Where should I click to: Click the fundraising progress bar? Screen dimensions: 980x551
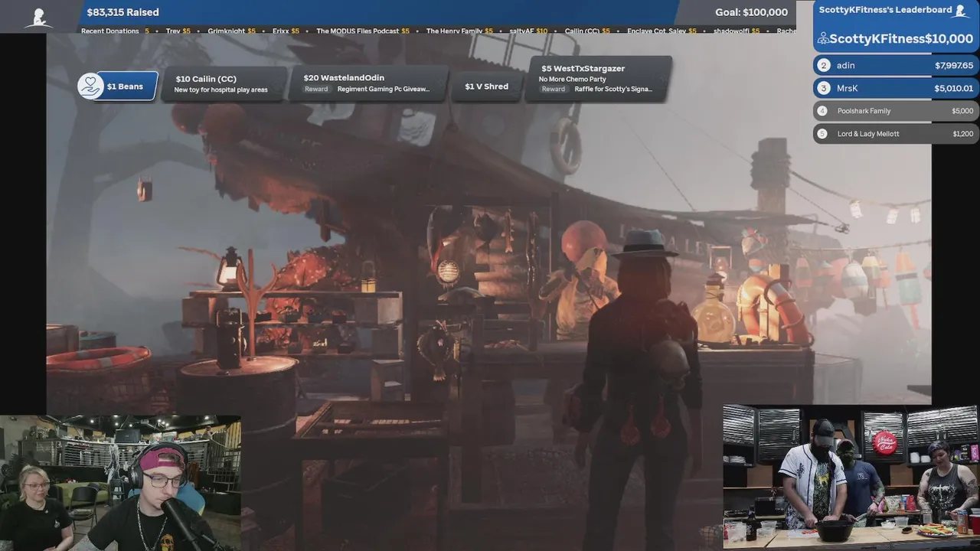tap(379, 12)
